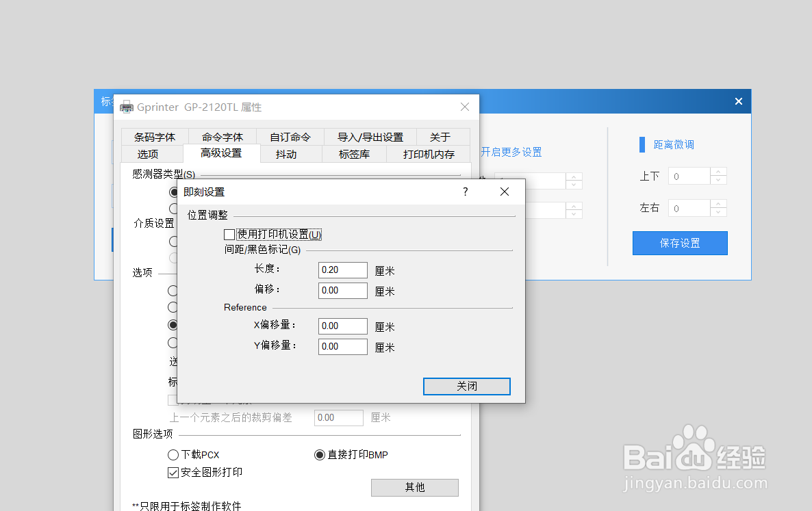Switch to the 自订命令 tab

pos(290,137)
